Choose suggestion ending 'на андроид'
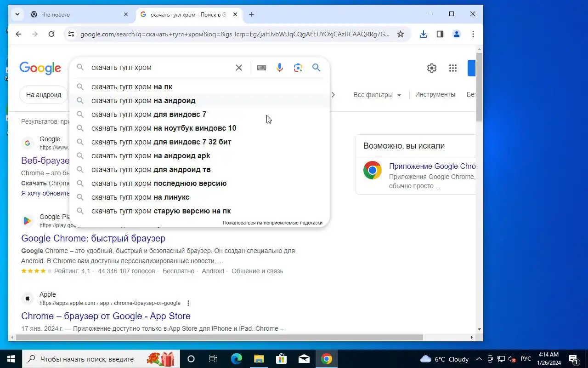 click(x=199, y=100)
